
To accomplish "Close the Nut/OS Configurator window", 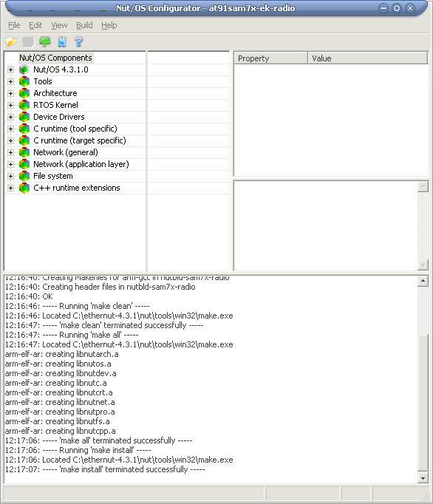I will pos(410,8).
